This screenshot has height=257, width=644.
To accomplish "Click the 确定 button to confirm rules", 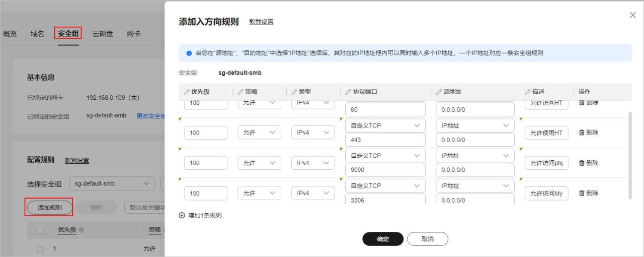I will [383, 239].
